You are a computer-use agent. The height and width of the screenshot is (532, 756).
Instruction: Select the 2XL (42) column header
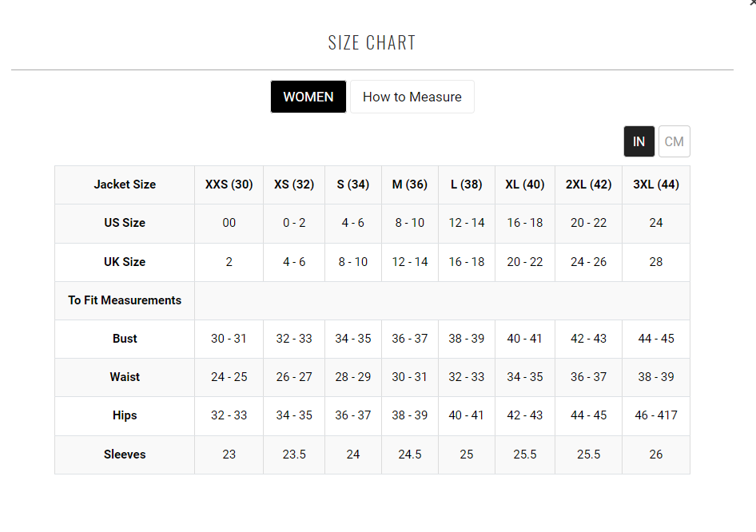coord(588,185)
